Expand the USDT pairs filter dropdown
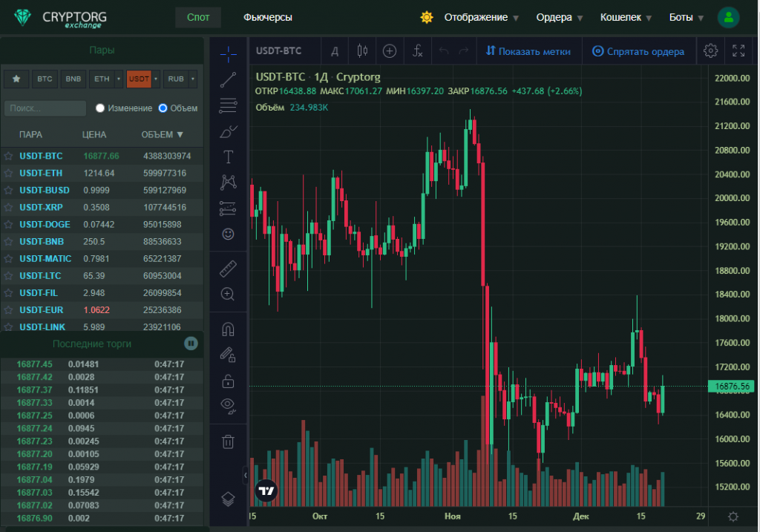Image resolution: width=760 pixels, height=532 pixels. [156, 79]
